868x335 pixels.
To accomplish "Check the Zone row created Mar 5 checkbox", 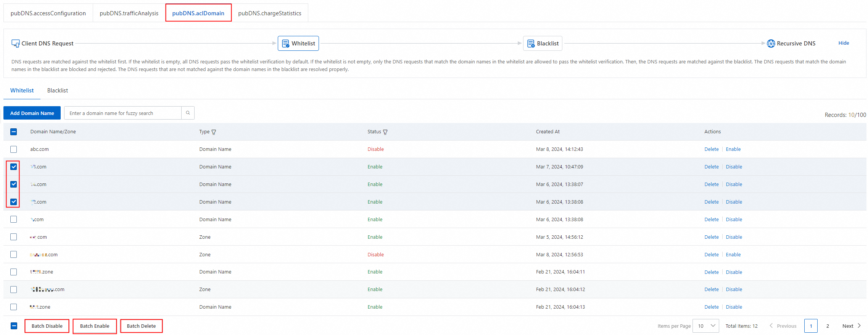I will [x=14, y=237].
